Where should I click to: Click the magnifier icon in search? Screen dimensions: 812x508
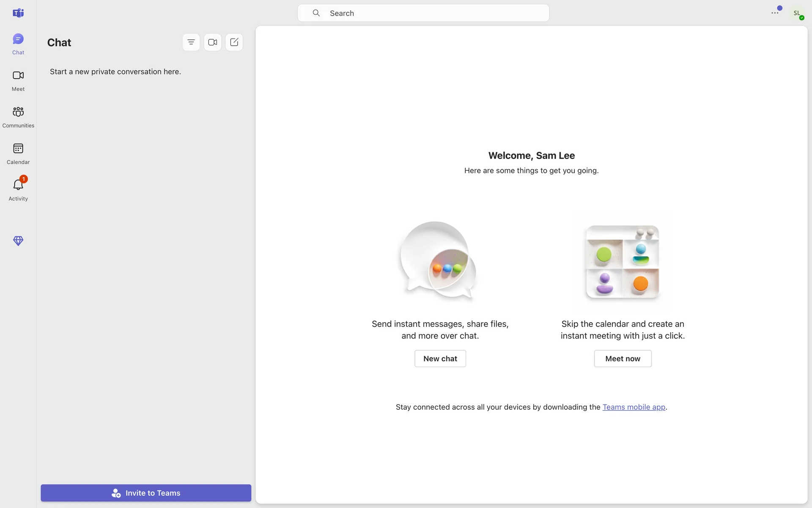(316, 13)
